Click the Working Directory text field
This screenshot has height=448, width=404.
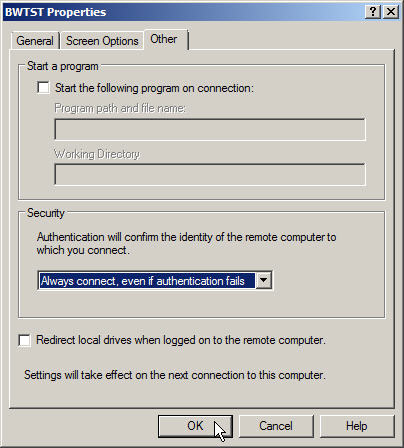coord(210,174)
